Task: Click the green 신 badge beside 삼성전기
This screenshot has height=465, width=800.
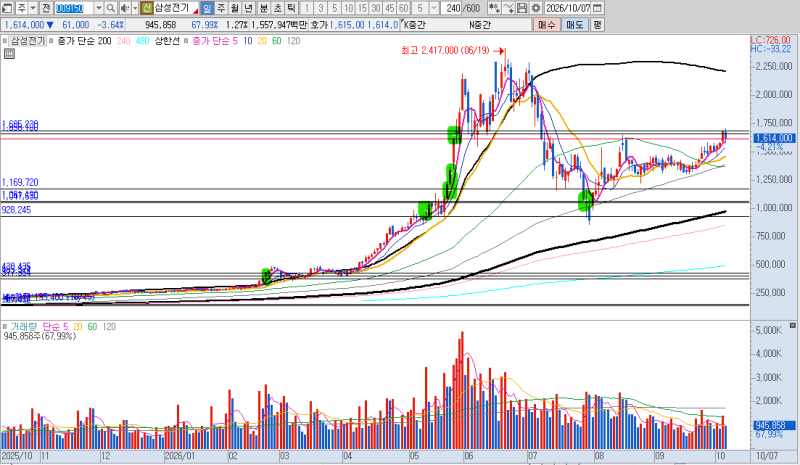Action: [x=146, y=8]
